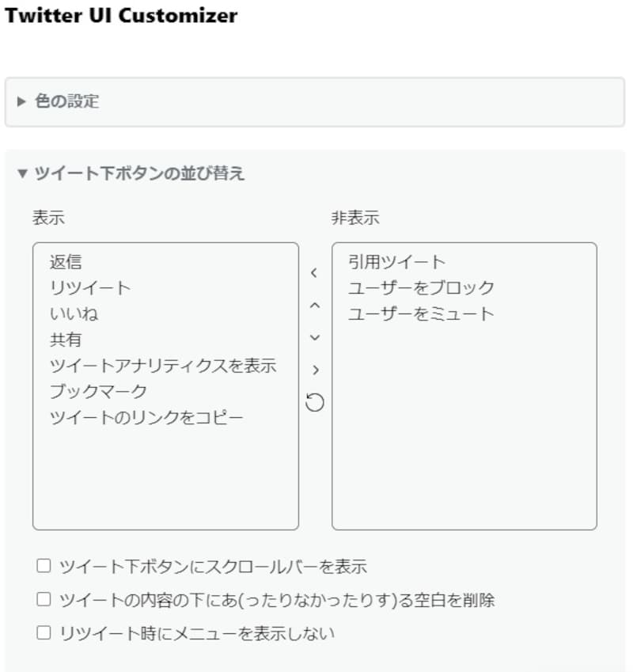The image size is (633, 672).
Task: Move item up with the ^ arrow icon
Action: [315, 306]
